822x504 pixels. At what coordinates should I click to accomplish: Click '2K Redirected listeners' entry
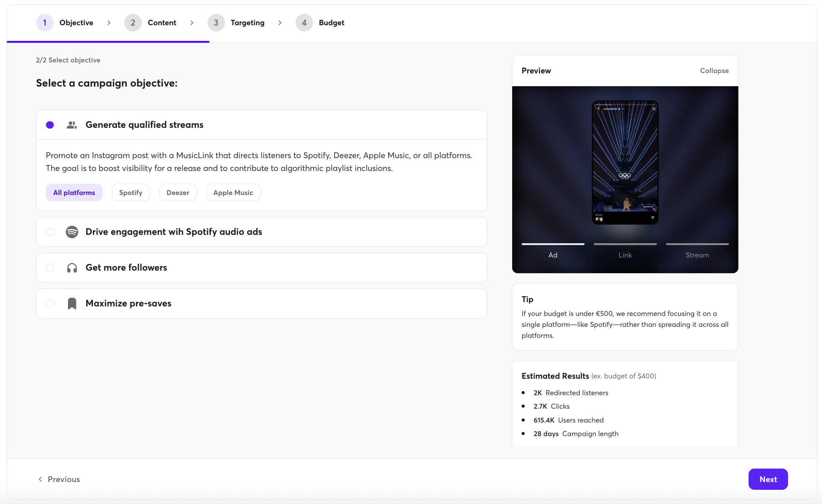click(x=571, y=393)
